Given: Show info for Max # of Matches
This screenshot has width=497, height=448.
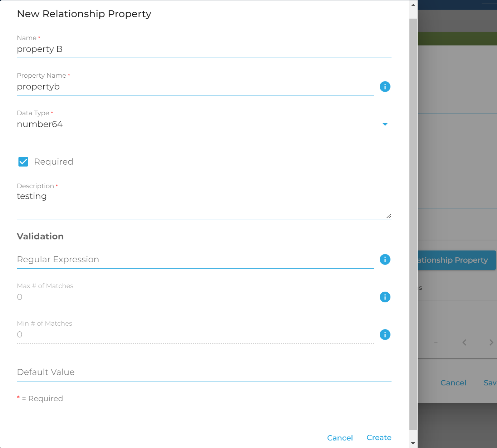Looking at the screenshot, I should (x=385, y=297).
